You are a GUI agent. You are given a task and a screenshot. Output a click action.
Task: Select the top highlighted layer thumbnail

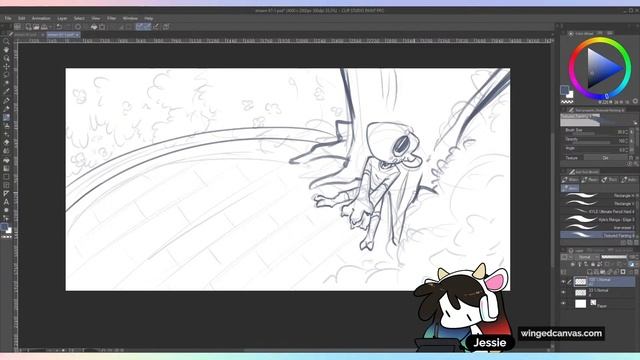(580, 282)
